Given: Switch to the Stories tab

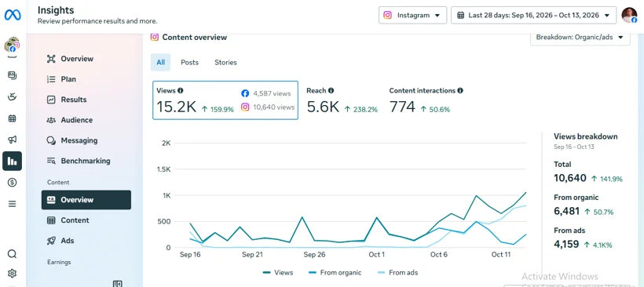Looking at the screenshot, I should tap(225, 62).
